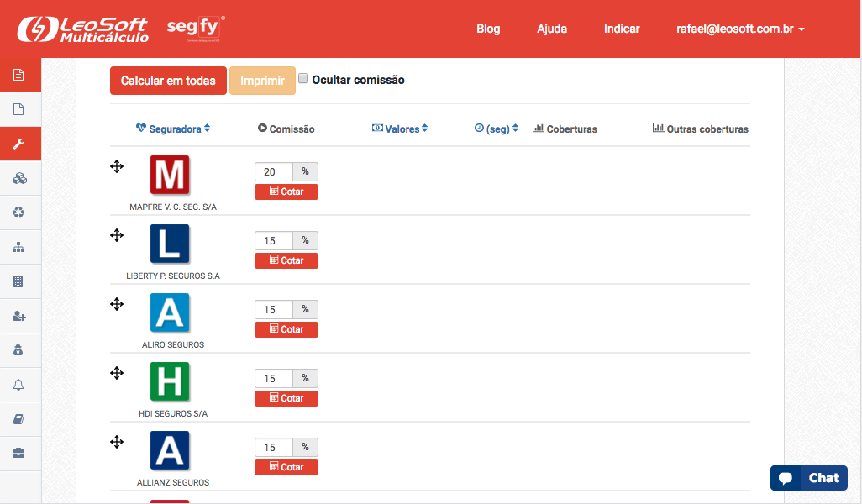Click the wrench tool icon in sidebar
Viewport: 862px width, 504px height.
click(18, 144)
